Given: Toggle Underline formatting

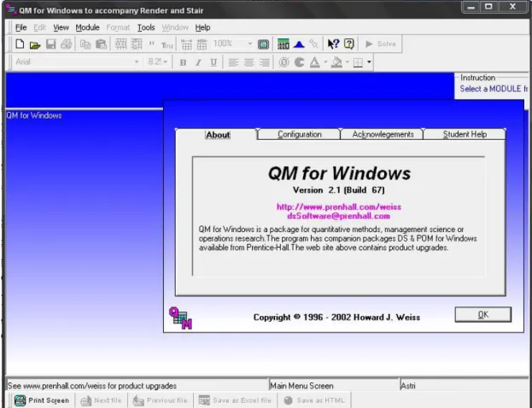Looking at the screenshot, I should tap(213, 62).
